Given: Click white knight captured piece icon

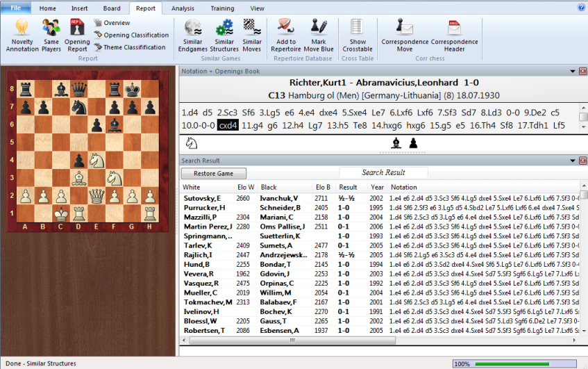Looking at the screenshot, I should pyautogui.click(x=192, y=143).
